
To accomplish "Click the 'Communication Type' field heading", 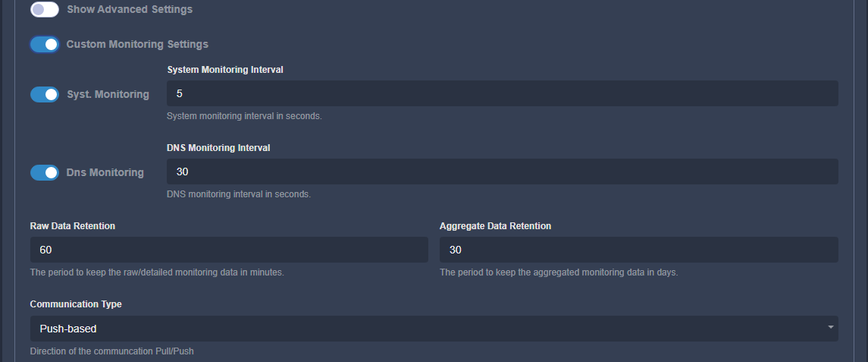I will click(76, 304).
